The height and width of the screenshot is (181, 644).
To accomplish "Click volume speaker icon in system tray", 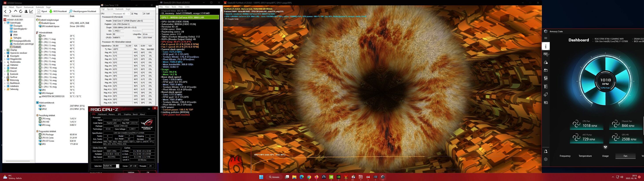I will [622, 177].
